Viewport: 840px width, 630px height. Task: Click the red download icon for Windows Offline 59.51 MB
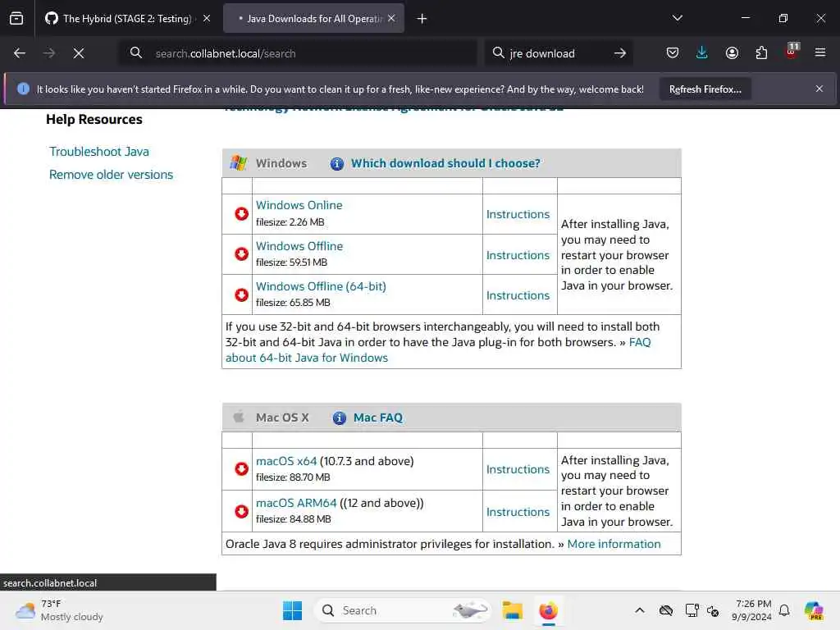(x=242, y=254)
